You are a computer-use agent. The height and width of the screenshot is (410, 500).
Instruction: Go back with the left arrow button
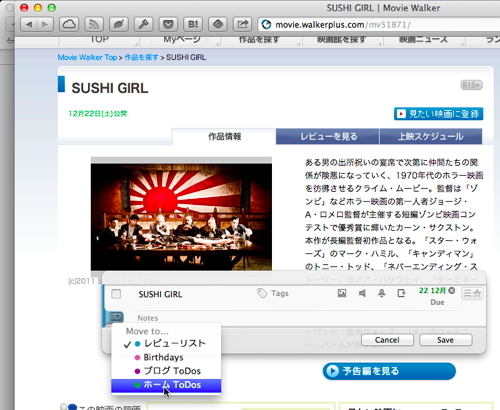[x=29, y=24]
